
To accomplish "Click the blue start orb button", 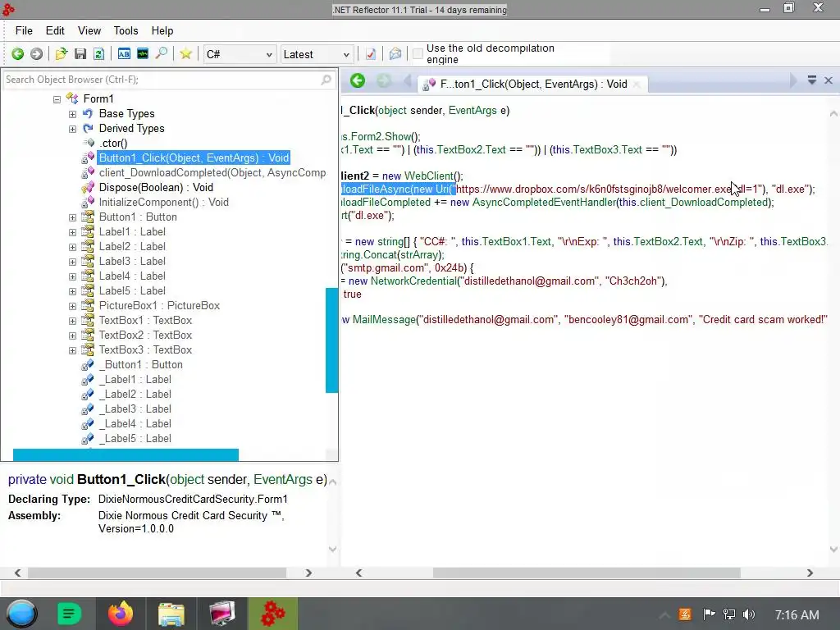I will pyautogui.click(x=22, y=614).
